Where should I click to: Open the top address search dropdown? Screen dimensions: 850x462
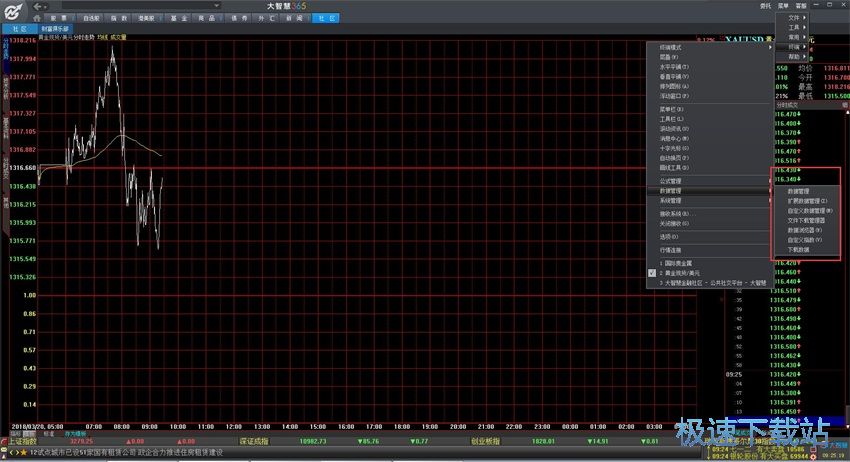point(217,6)
